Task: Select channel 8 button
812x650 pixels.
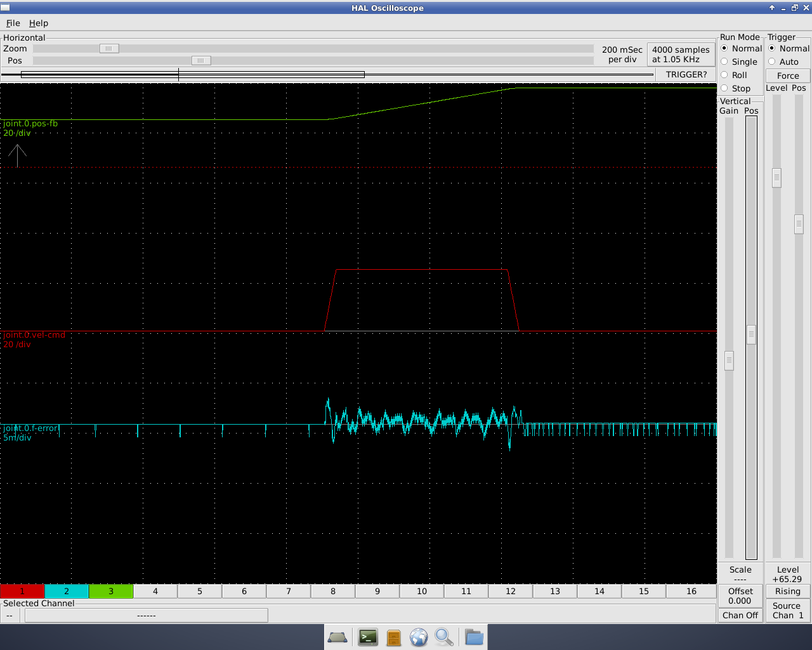Action: pos(333,591)
